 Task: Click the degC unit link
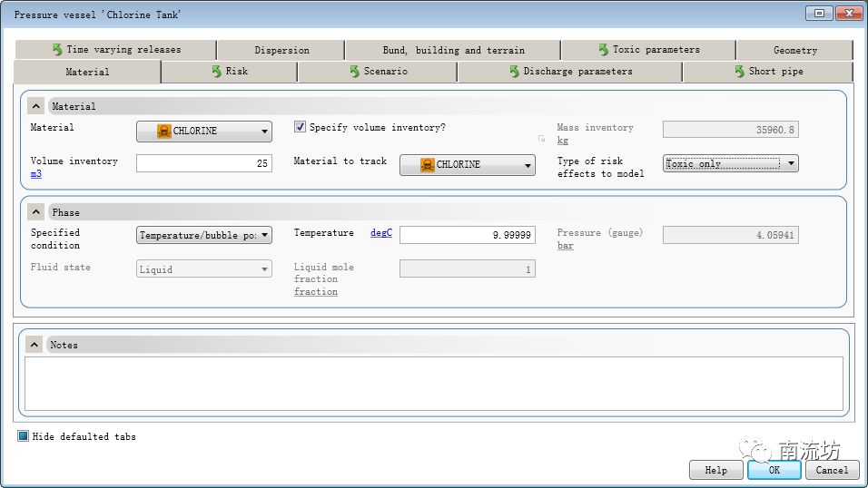coord(380,233)
